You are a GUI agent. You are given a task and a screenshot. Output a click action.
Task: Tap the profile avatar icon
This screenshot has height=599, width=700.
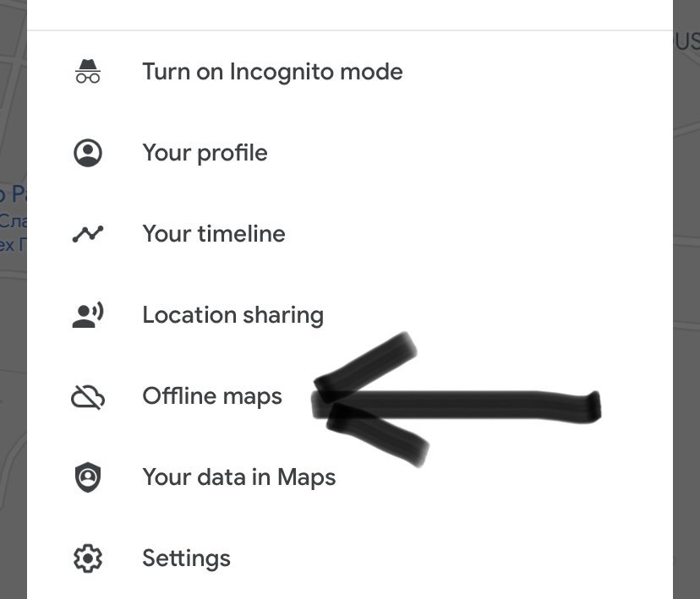88,153
